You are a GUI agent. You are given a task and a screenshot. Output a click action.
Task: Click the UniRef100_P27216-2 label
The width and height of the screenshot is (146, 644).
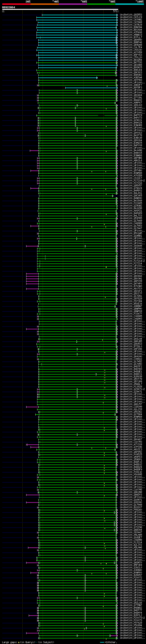click(132, 181)
